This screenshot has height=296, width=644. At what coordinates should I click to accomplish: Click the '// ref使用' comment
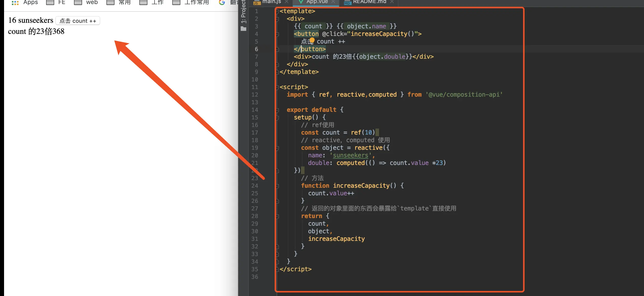click(x=318, y=125)
